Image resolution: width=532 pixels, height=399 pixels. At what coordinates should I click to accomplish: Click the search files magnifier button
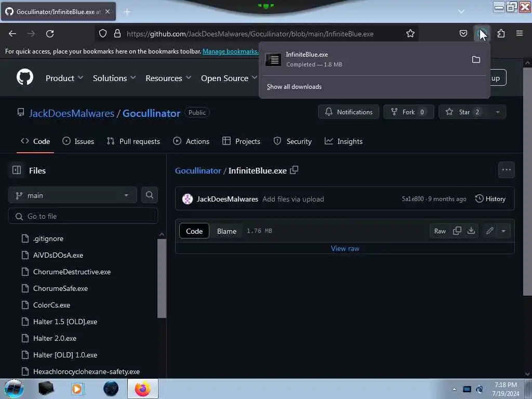[x=149, y=195]
